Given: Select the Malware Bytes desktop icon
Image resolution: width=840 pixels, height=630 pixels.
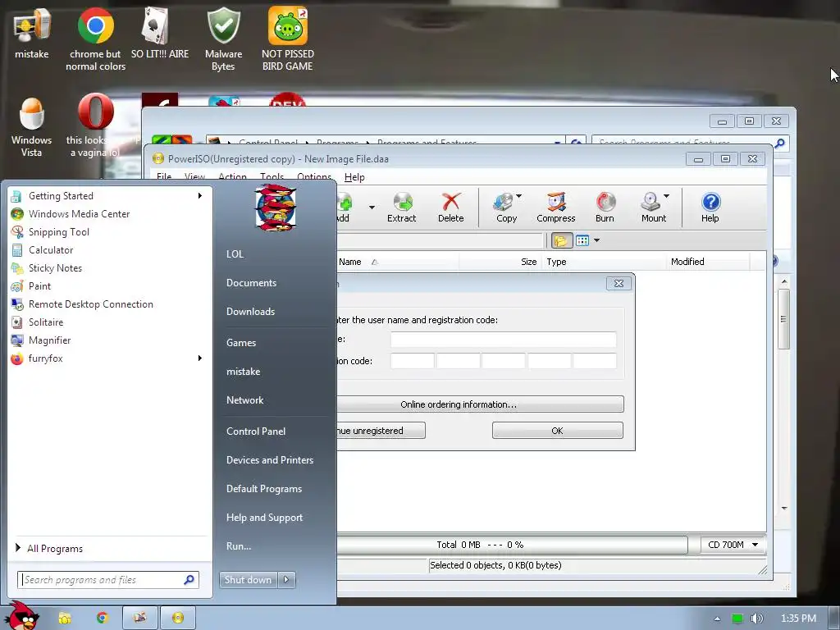Looking at the screenshot, I should 223,39.
